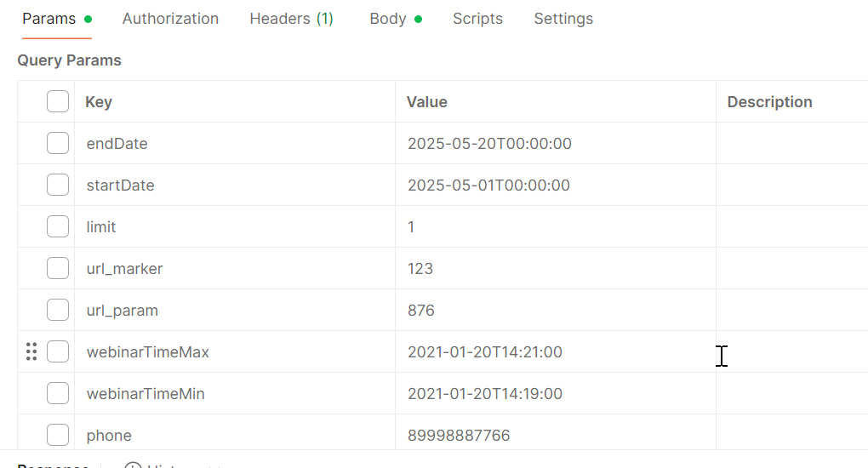Screen dimensions: 868x468
Task: Click the phone value 89998887766
Action: click(x=459, y=436)
